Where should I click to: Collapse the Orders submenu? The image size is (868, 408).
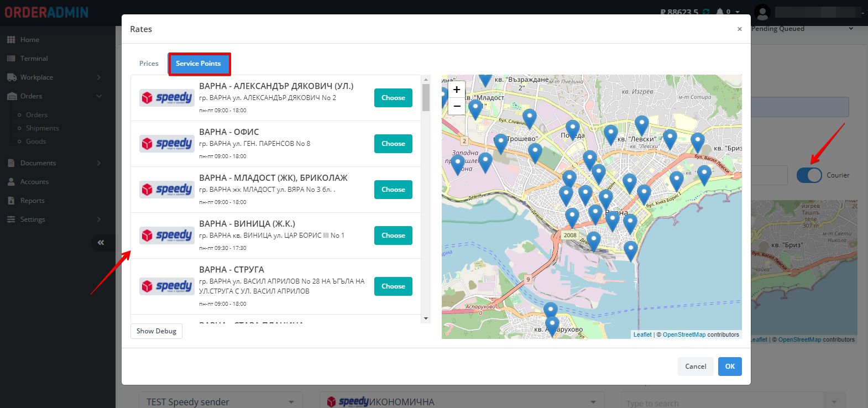click(x=99, y=96)
